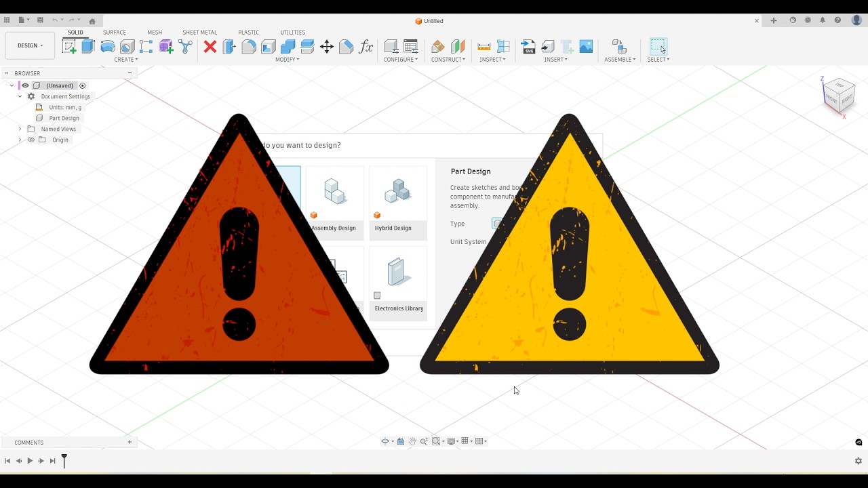
Task: Click the New Component assemble icon
Action: (618, 47)
